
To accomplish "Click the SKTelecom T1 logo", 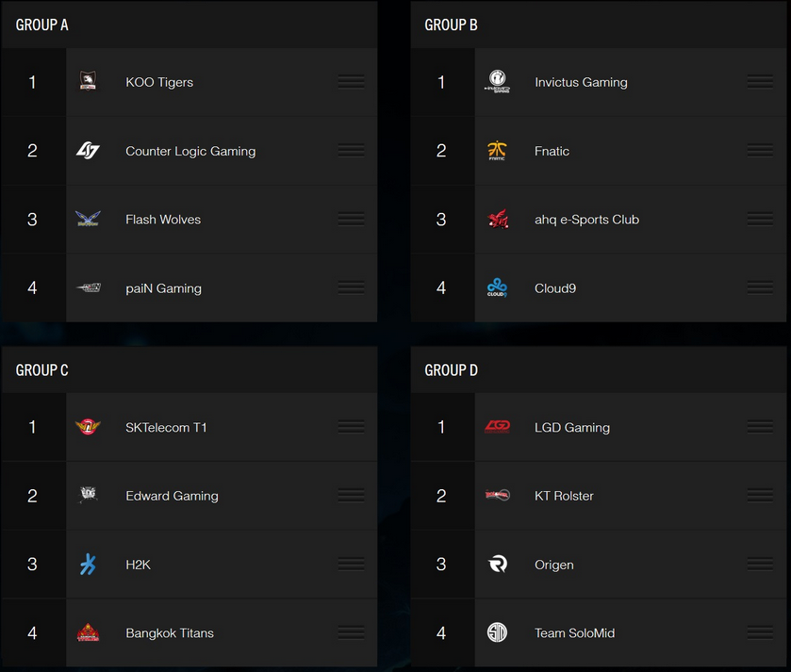I will 88,427.
